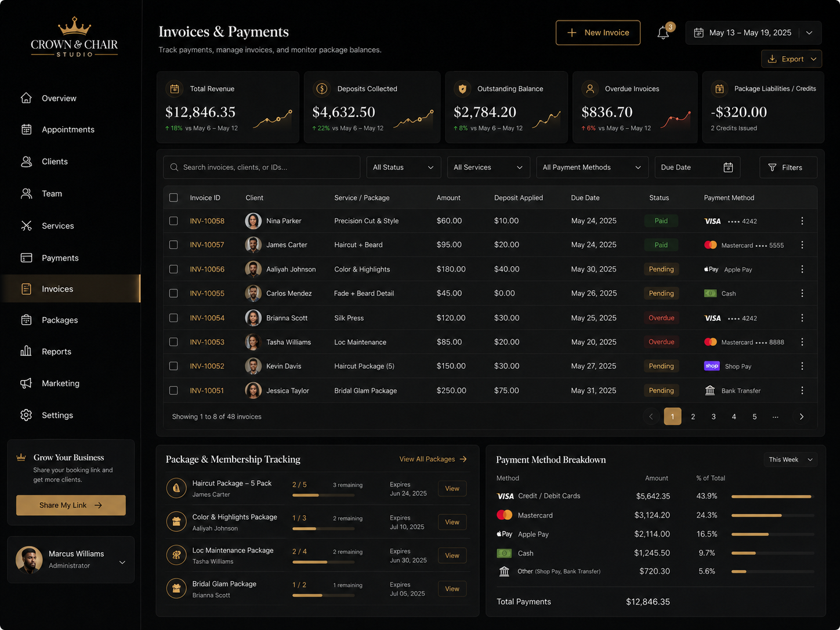
Task: Open more options for INV-10051
Action: pyautogui.click(x=802, y=390)
